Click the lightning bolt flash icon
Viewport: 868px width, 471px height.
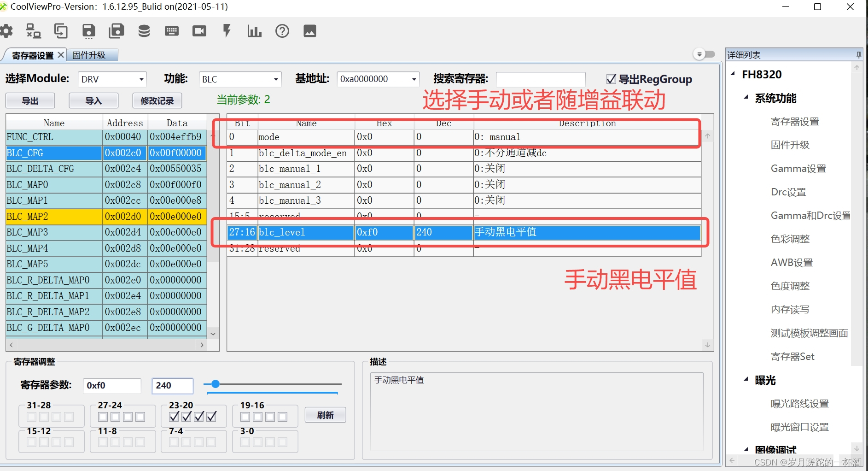coord(227,31)
